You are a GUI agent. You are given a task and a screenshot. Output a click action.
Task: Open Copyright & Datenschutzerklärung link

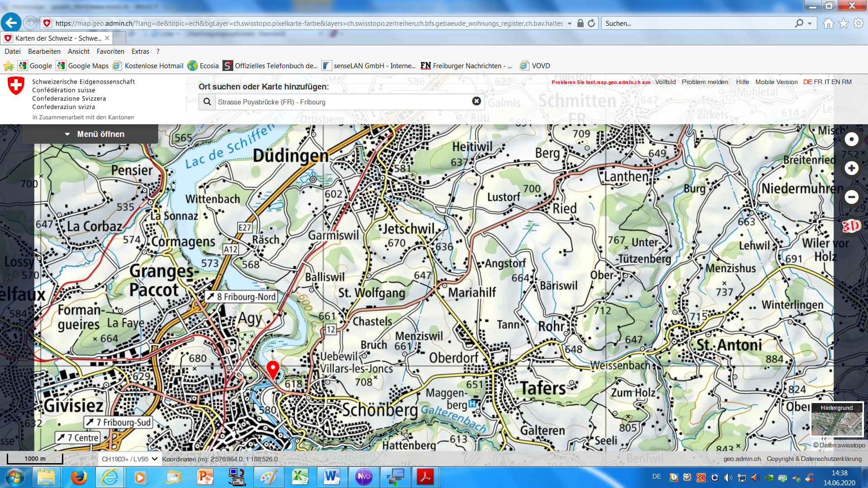[x=814, y=459]
